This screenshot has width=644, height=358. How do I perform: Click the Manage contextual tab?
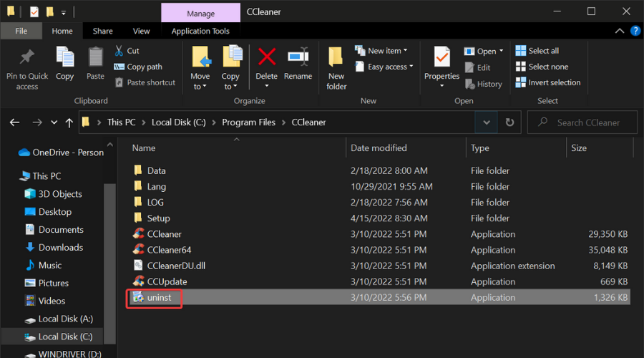click(x=201, y=13)
